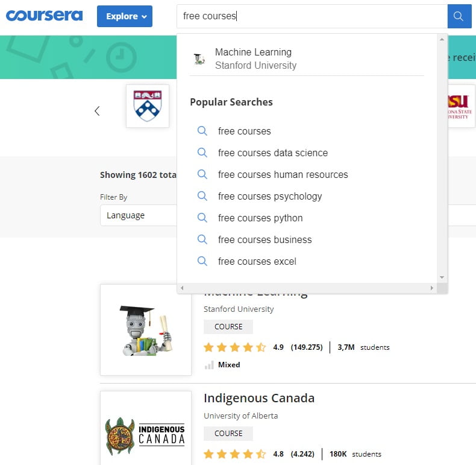Select Machine Learning Stanford suggestion
The image size is (476, 465).
(x=307, y=59)
